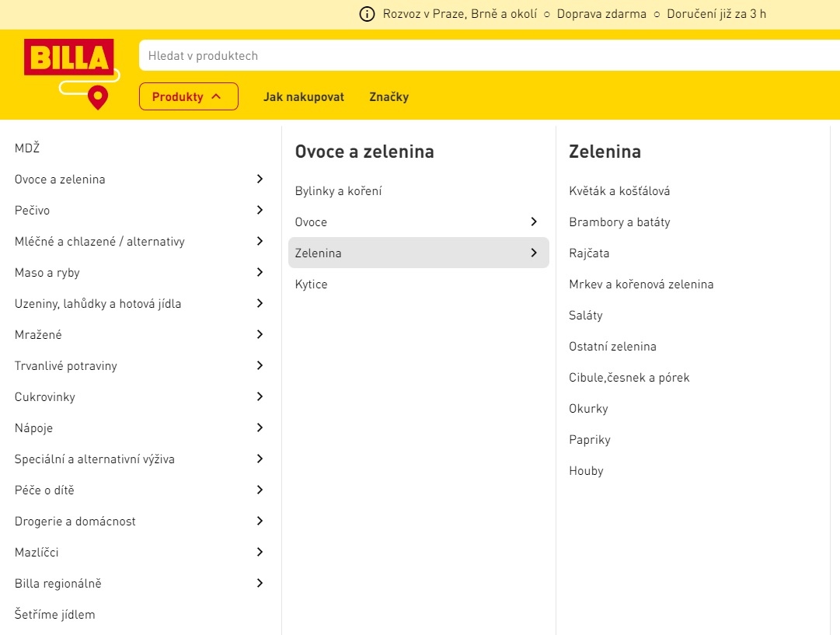Image resolution: width=840 pixels, height=635 pixels.
Task: Expand the Pečivo chevron arrow
Action: (260, 210)
